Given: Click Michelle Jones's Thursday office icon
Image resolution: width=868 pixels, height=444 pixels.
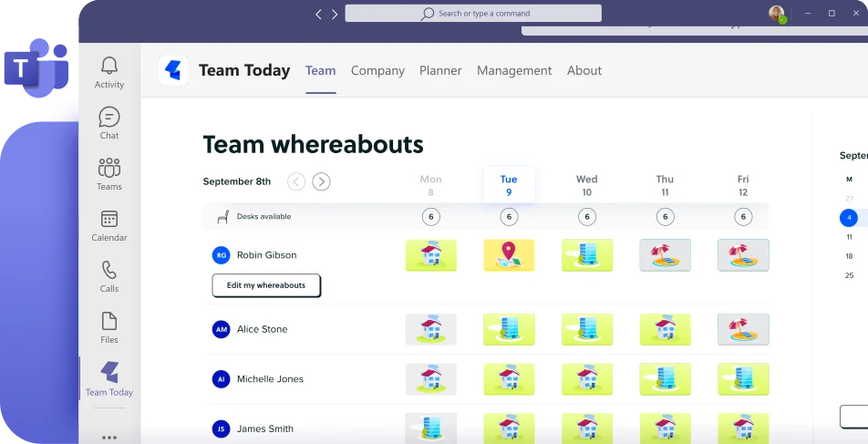Looking at the screenshot, I should coord(665,379).
